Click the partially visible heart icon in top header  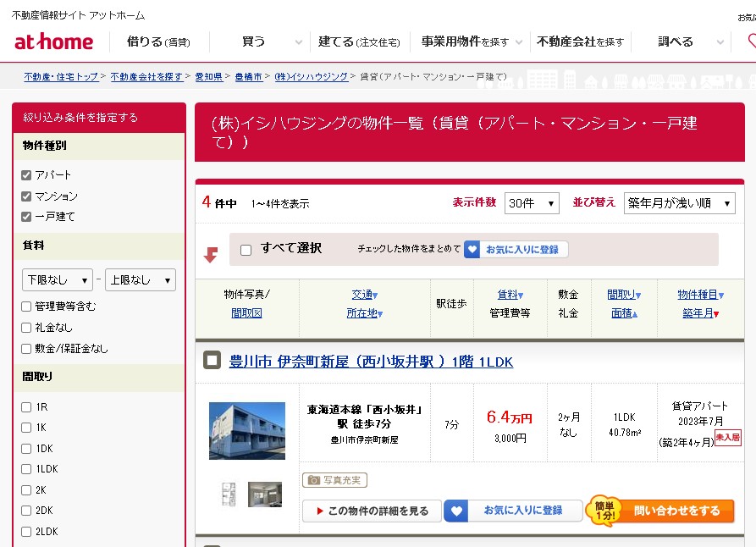(752, 41)
